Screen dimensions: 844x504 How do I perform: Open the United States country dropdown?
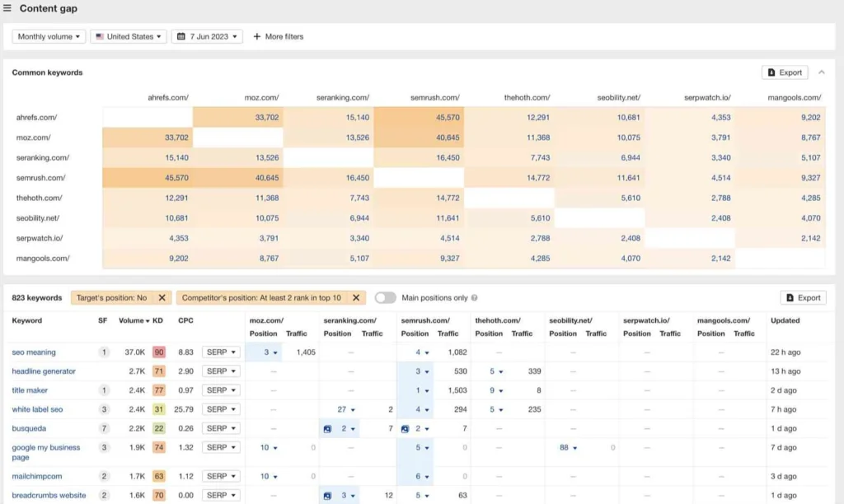point(128,36)
